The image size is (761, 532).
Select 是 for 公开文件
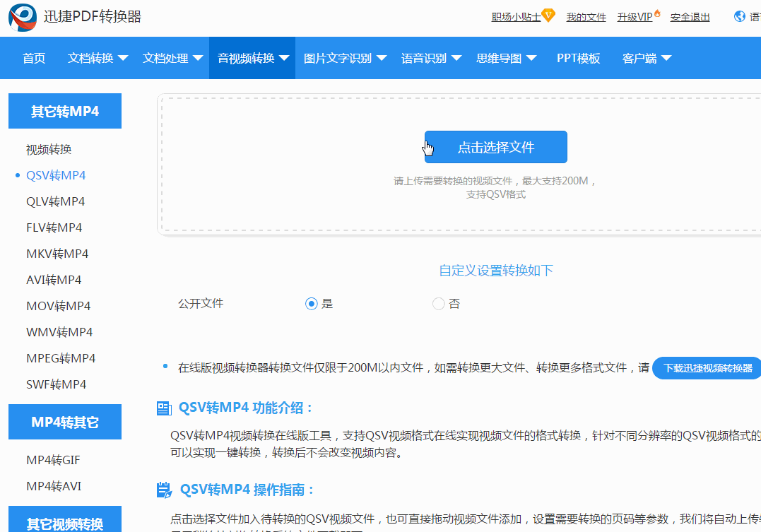(x=311, y=304)
